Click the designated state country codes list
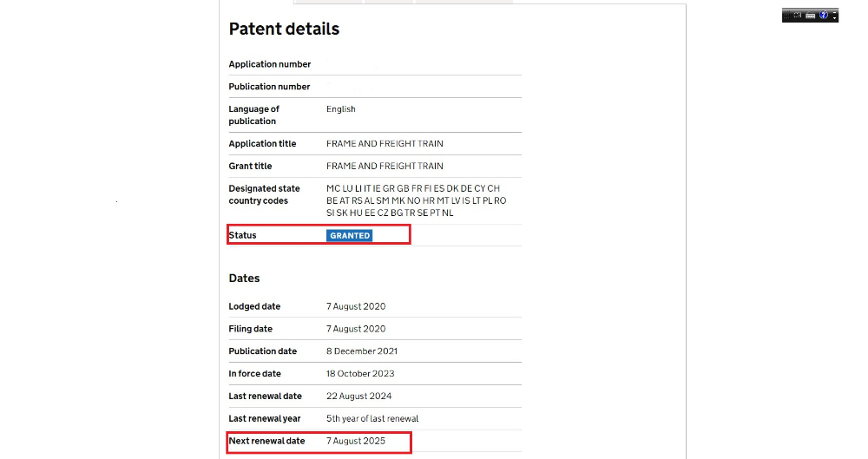Image resolution: width=868 pixels, height=459 pixels. click(417, 200)
